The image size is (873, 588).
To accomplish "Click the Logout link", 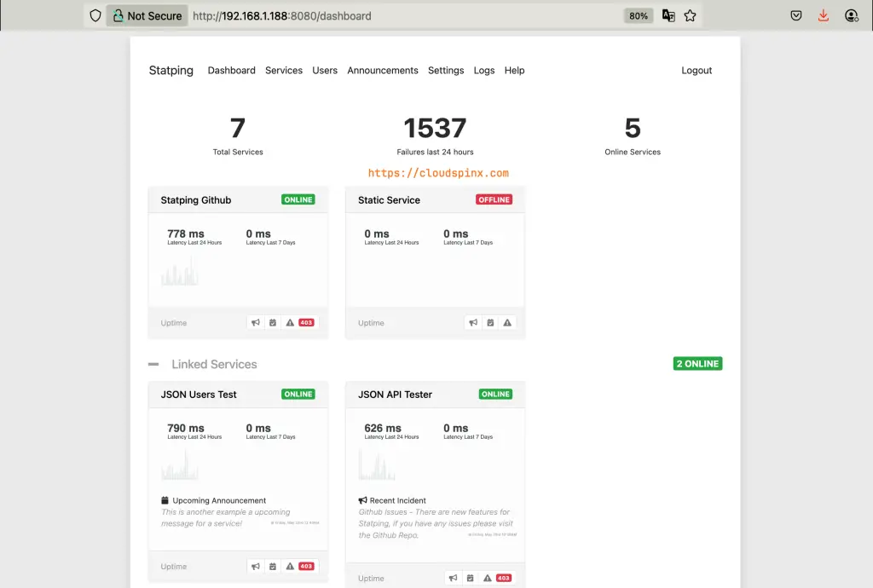I will point(697,71).
